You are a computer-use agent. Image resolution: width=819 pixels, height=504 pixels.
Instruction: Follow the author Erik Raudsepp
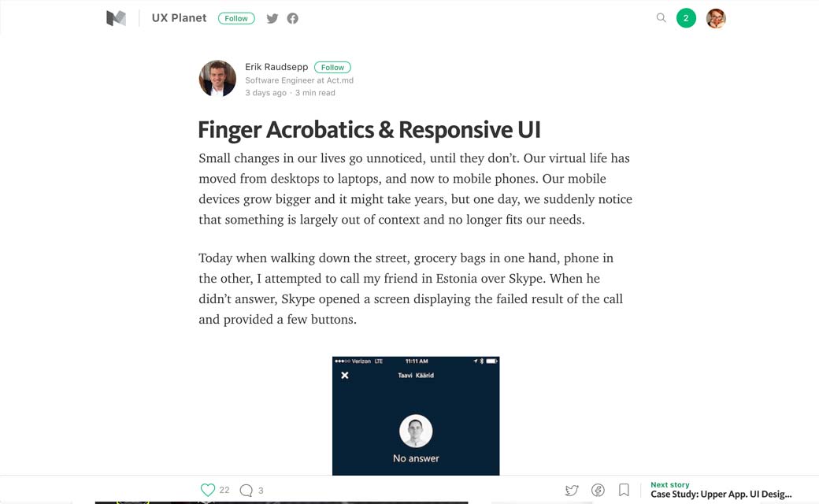[332, 67]
